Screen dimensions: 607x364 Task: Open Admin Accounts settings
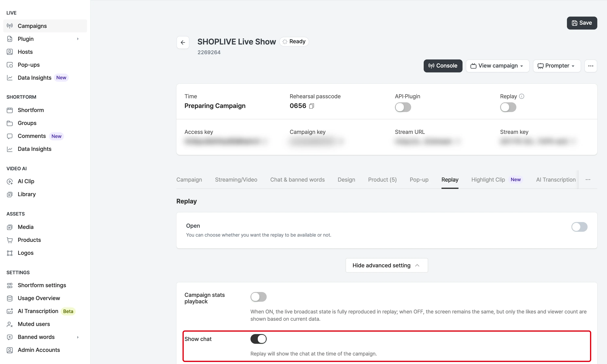click(x=45, y=350)
